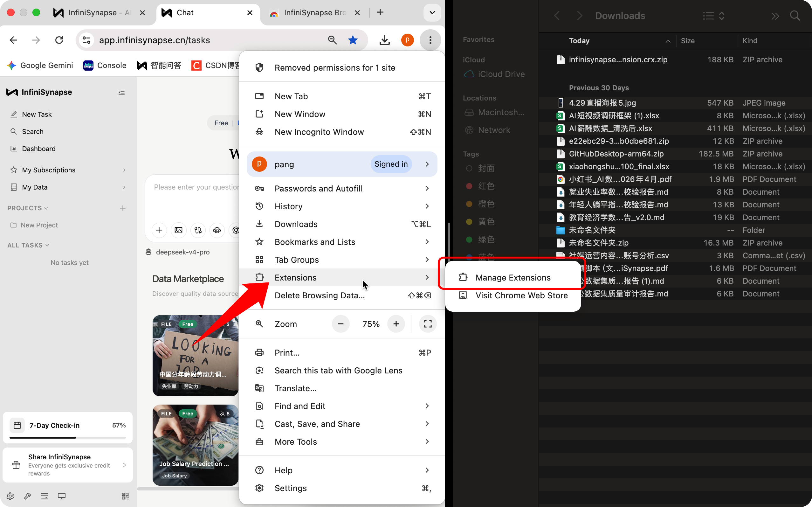Viewport: 812px width, 507px height.
Task: Add a project with the PROJECTS plus icon
Action: [x=123, y=208]
